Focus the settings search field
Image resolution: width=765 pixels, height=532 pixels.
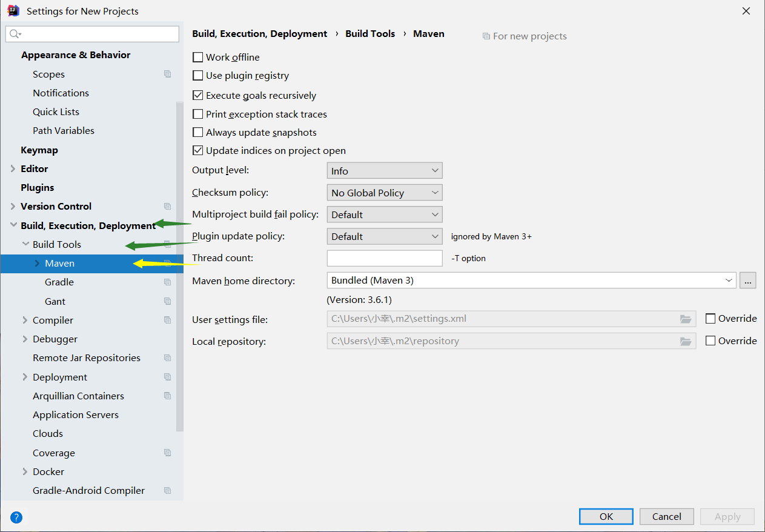(92, 34)
